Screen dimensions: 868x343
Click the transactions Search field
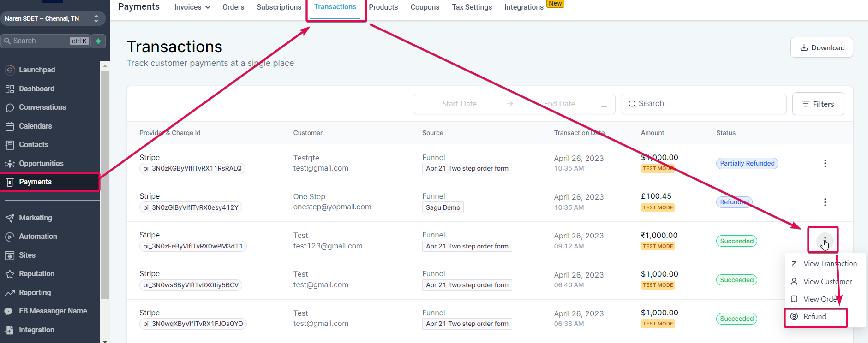pyautogui.click(x=703, y=104)
